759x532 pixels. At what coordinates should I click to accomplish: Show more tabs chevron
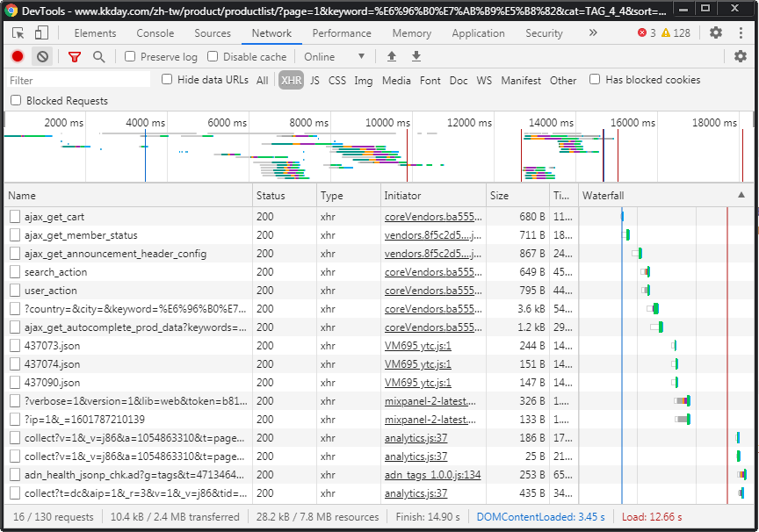pos(593,32)
